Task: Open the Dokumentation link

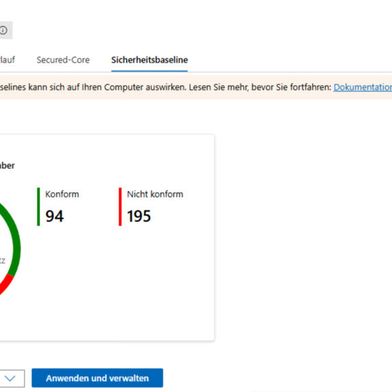Action: pos(363,87)
